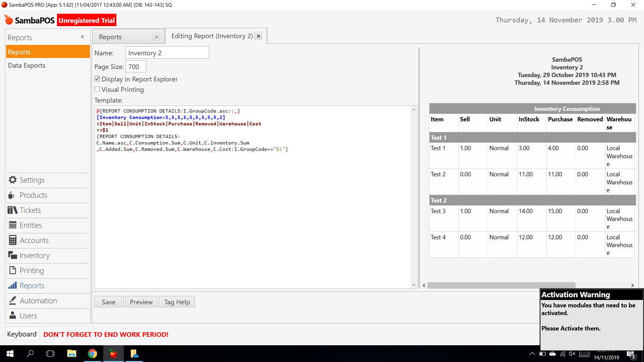Image resolution: width=644 pixels, height=362 pixels.
Task: Enable the Visual Printing checkbox
Action: coord(97,90)
